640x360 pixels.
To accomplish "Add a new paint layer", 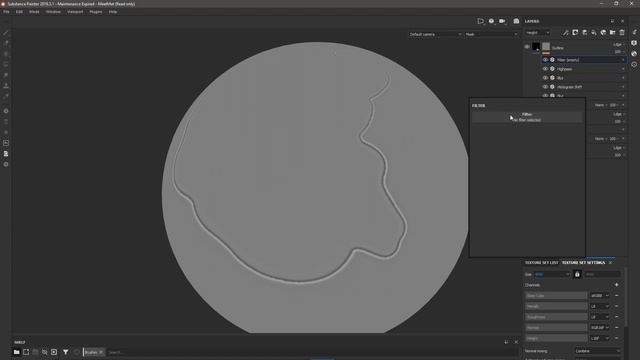I will (584, 33).
